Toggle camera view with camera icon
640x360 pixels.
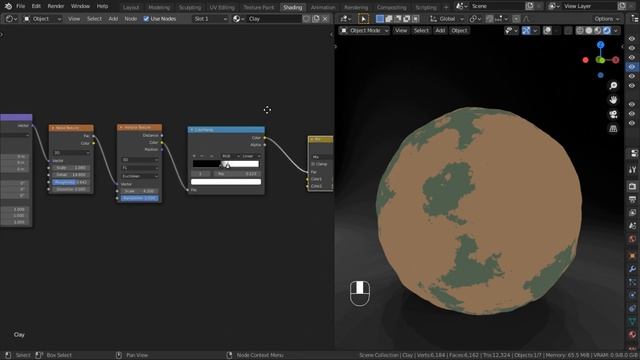tap(613, 114)
